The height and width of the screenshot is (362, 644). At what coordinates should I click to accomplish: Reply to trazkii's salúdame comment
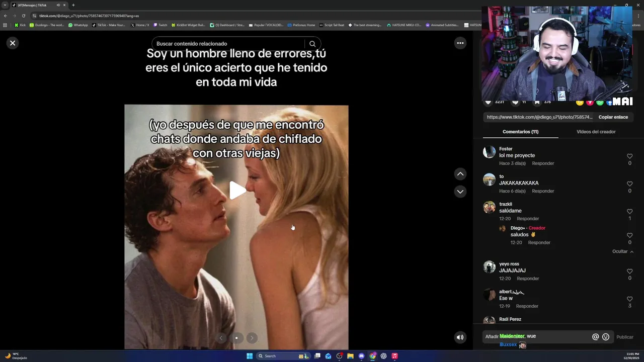528,219
